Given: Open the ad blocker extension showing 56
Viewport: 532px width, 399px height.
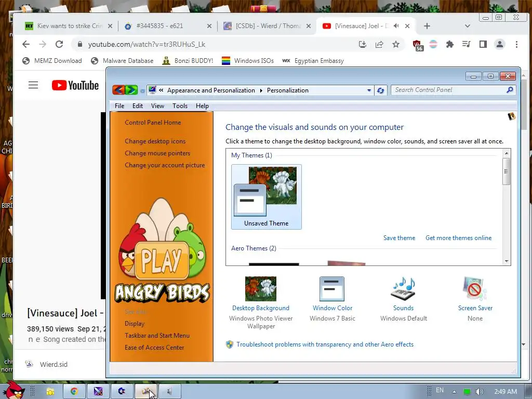Looking at the screenshot, I should [417, 45].
